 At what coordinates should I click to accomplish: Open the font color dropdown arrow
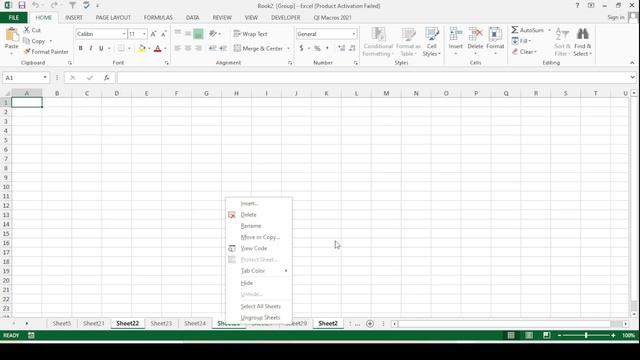pyautogui.click(x=165, y=49)
